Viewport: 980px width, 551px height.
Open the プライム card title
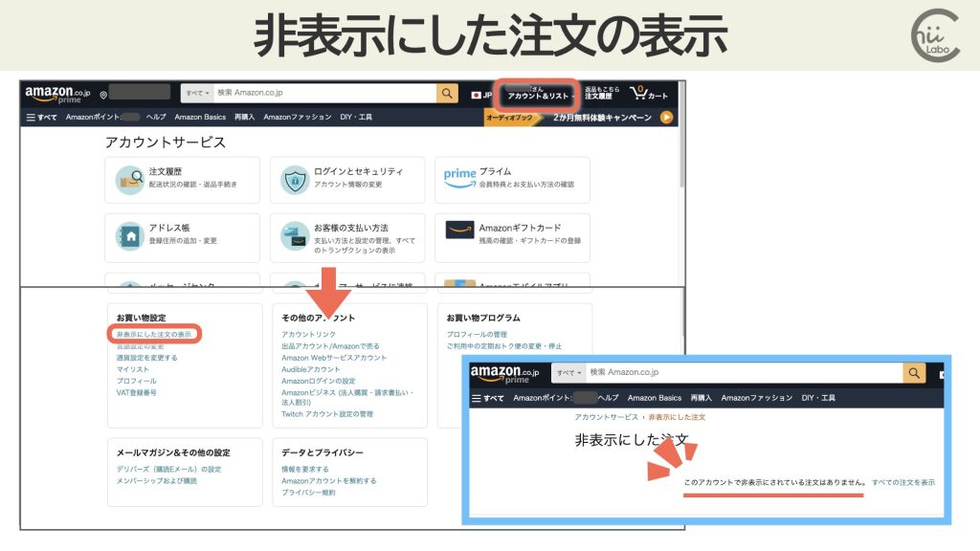point(495,171)
